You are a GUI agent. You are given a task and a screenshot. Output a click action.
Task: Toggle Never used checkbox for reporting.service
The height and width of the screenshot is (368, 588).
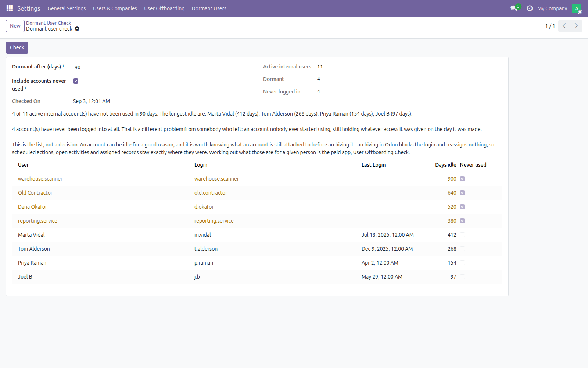point(462,221)
